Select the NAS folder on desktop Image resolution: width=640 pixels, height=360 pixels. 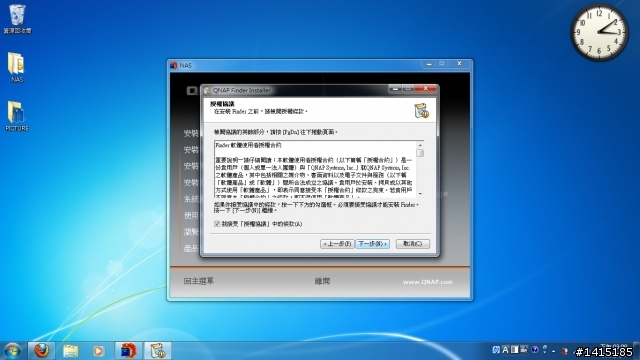click(x=17, y=67)
